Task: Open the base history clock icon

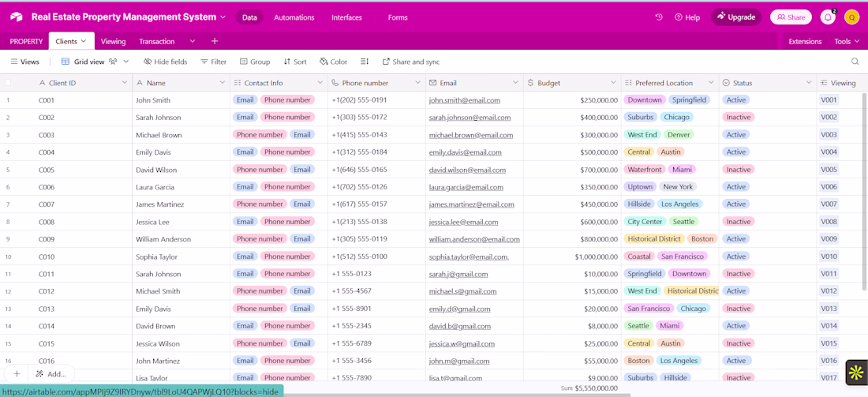Action: 659,17
